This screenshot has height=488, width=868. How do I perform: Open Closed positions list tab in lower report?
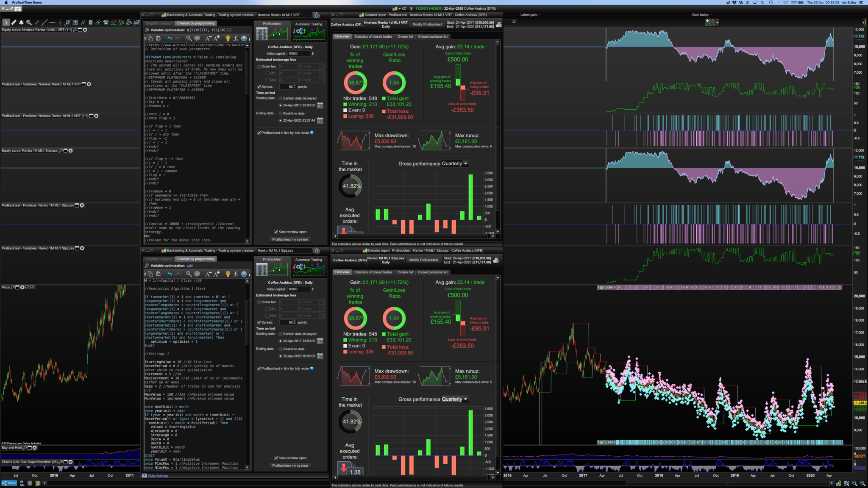tap(432, 272)
